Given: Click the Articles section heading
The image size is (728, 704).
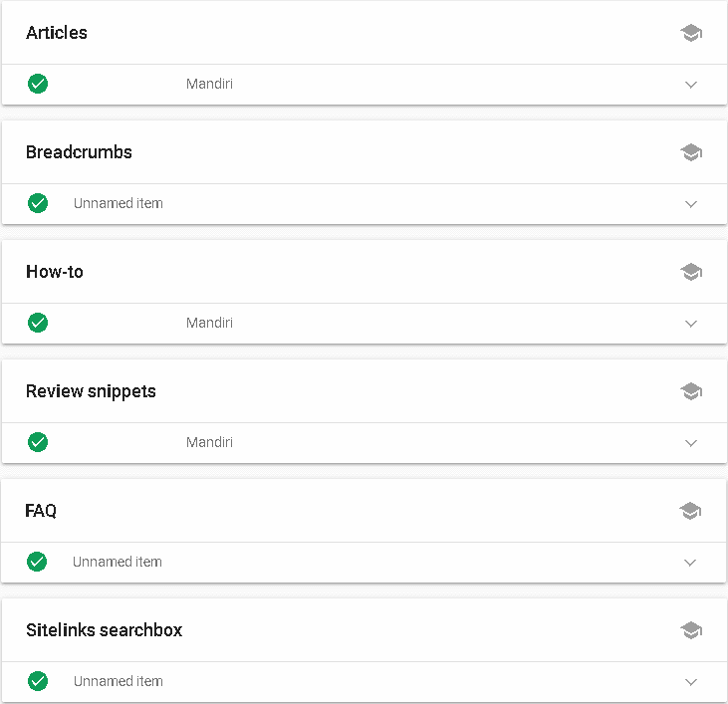Looking at the screenshot, I should [x=57, y=33].
